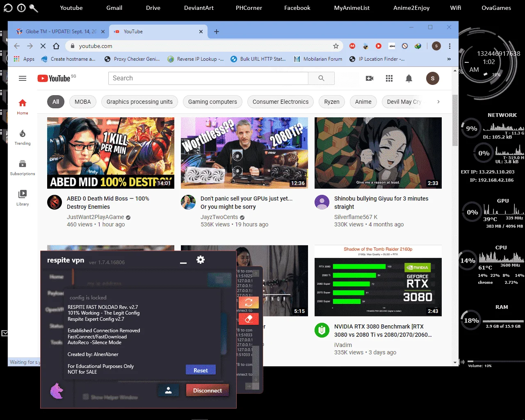Click the YouTube search field
This screenshot has height=420, width=525.
point(208,78)
